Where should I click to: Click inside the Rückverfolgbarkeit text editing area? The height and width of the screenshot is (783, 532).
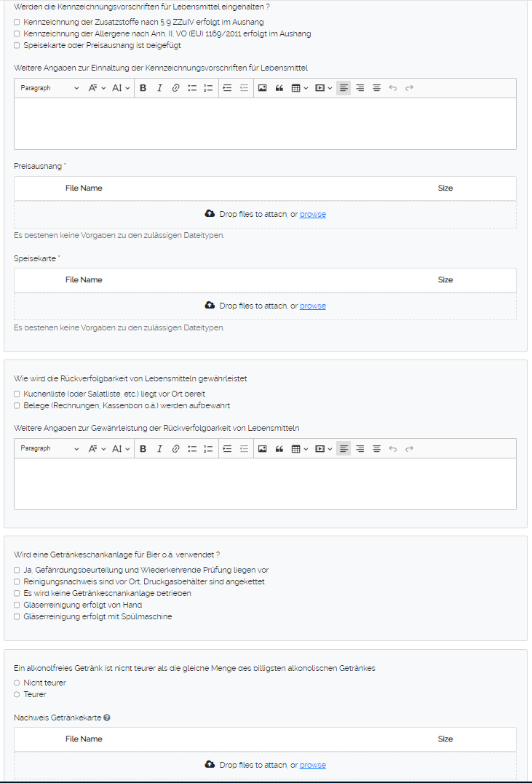(x=265, y=484)
